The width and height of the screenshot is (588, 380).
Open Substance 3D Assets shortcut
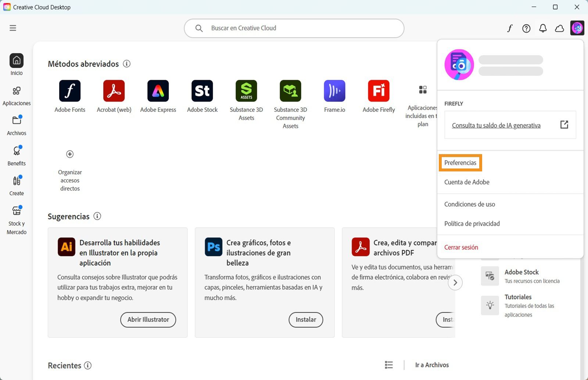(x=246, y=100)
